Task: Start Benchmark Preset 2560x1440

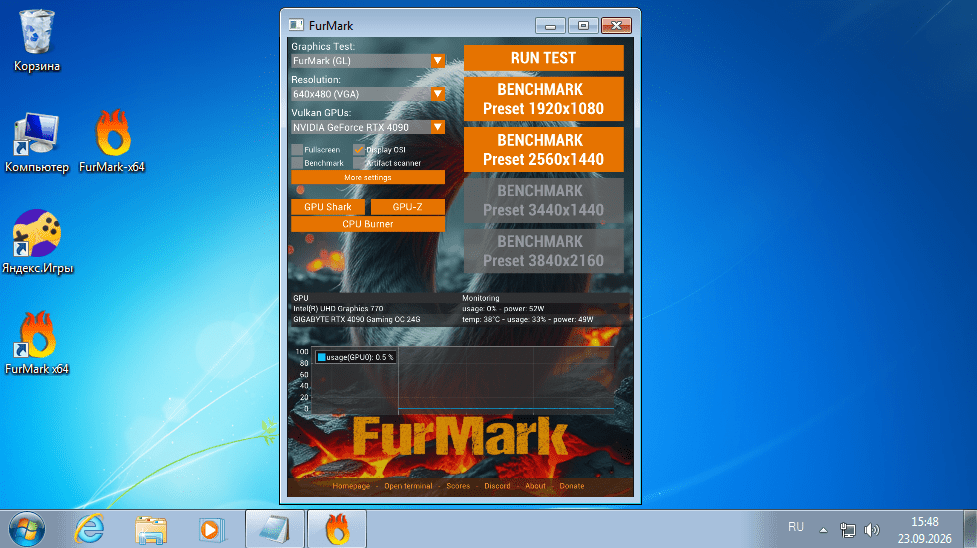Action: point(543,150)
